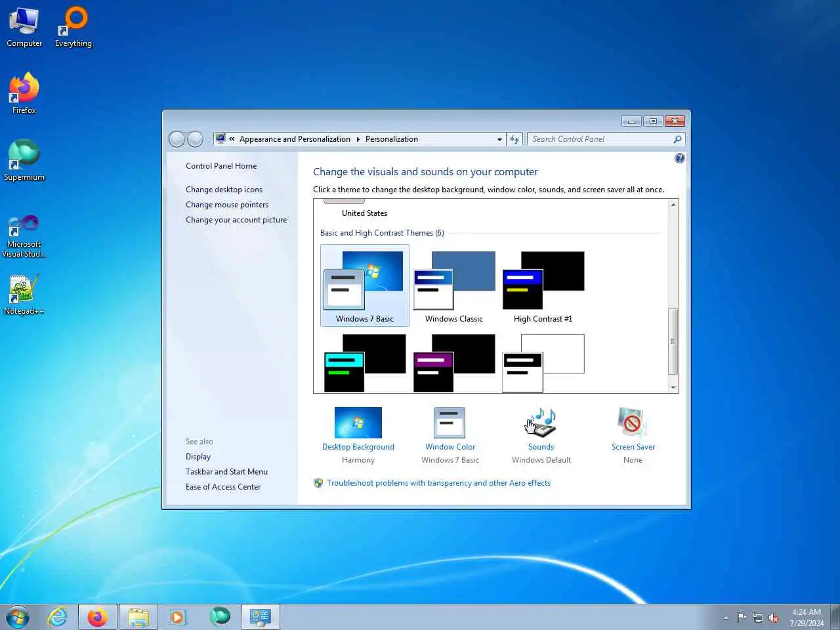
Task: Expand the double-chevron breadcrumb overflow
Action: (x=232, y=139)
